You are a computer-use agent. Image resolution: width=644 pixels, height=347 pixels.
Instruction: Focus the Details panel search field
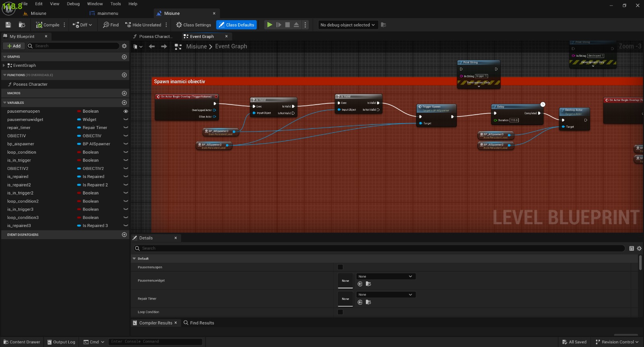379,248
